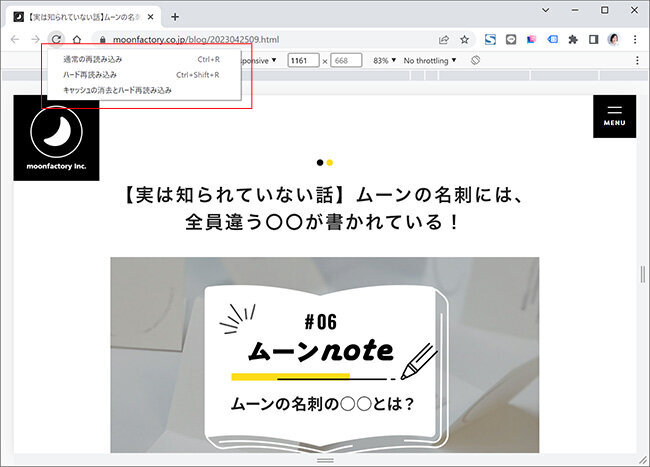650x467 pixels.
Task: Open the blue S extension icon
Action: [490, 39]
